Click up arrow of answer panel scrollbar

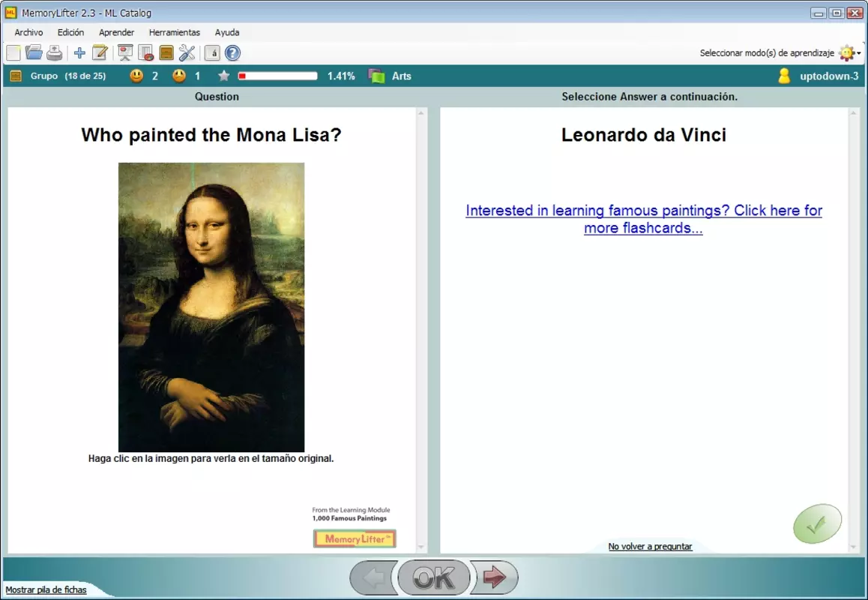tap(853, 113)
